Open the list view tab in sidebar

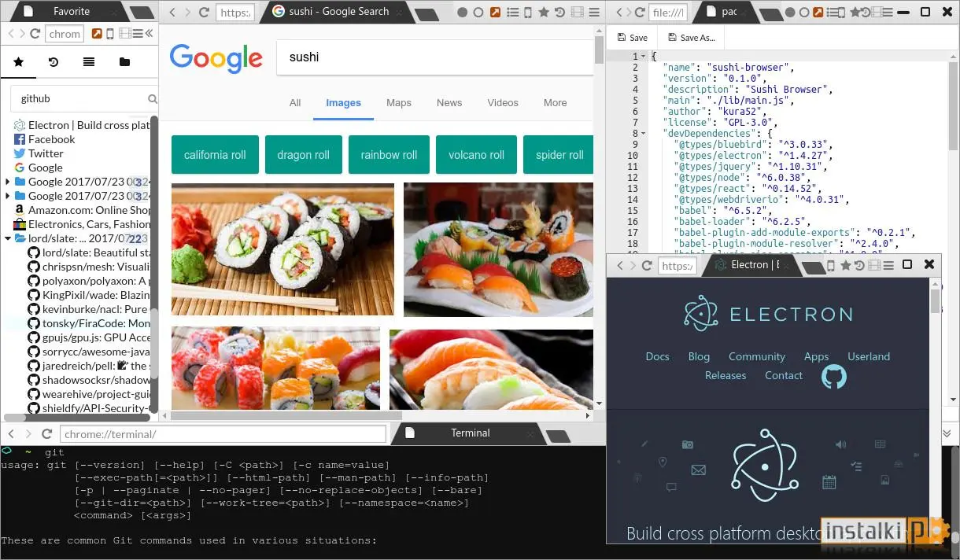(89, 62)
